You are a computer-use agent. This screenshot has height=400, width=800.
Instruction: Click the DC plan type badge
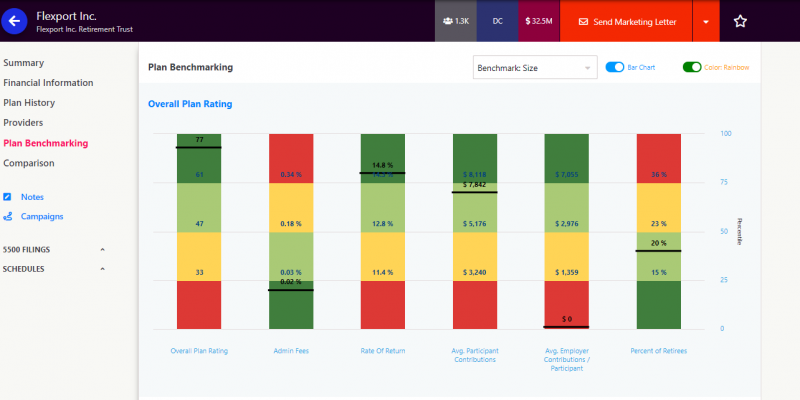(x=497, y=21)
